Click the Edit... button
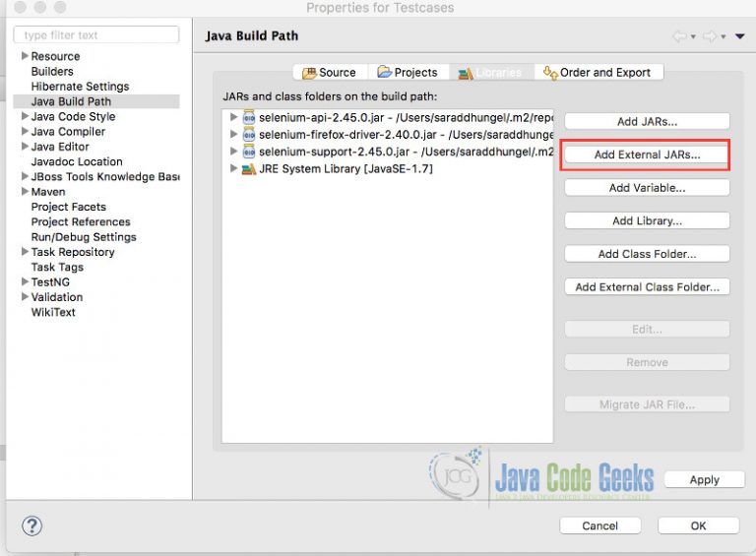756x556 pixels. pyautogui.click(x=647, y=330)
